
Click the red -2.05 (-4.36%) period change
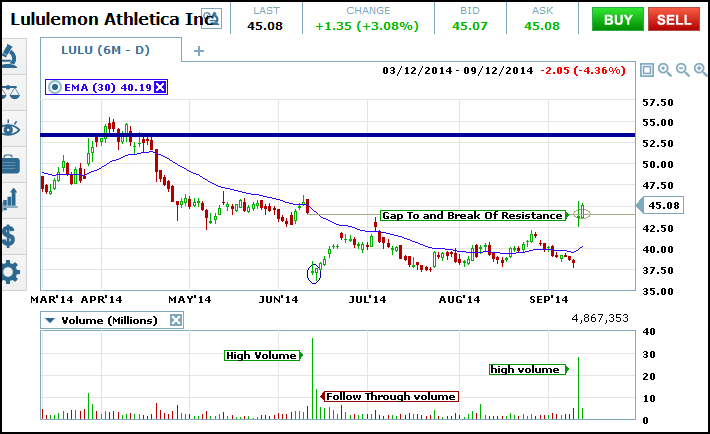583,71
